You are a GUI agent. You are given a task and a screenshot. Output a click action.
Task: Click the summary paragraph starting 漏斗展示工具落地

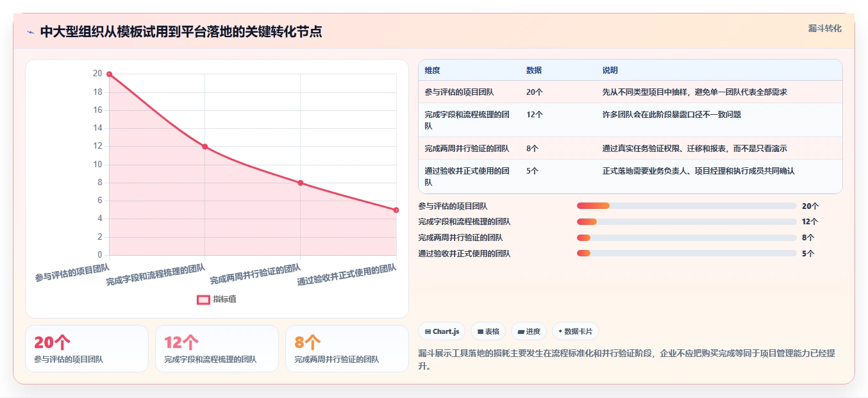(x=627, y=360)
